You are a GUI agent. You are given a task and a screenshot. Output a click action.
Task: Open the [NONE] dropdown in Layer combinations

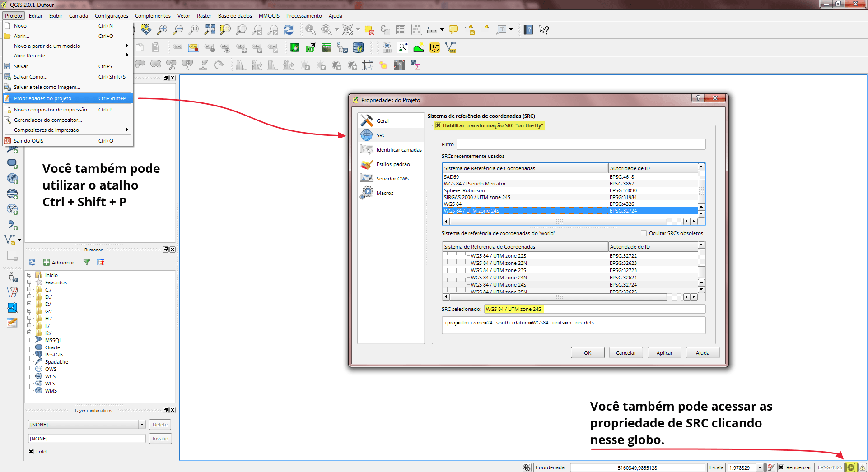tap(142, 424)
